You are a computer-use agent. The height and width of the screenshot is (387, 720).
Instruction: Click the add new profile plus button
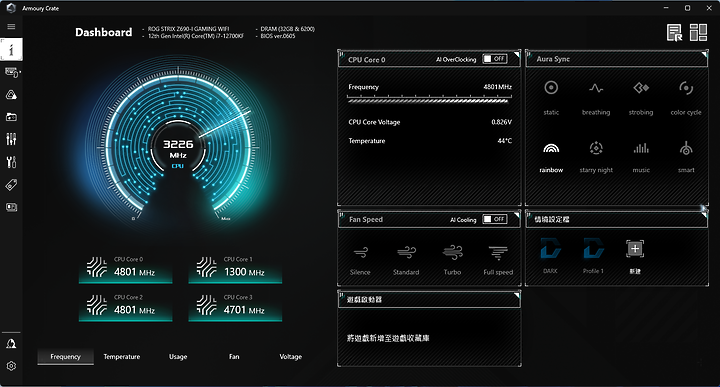635,249
